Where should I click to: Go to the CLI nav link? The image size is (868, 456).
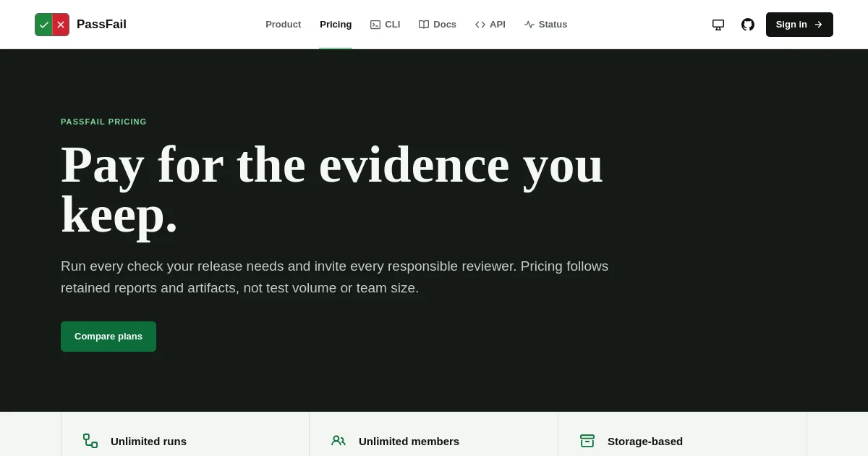385,25
